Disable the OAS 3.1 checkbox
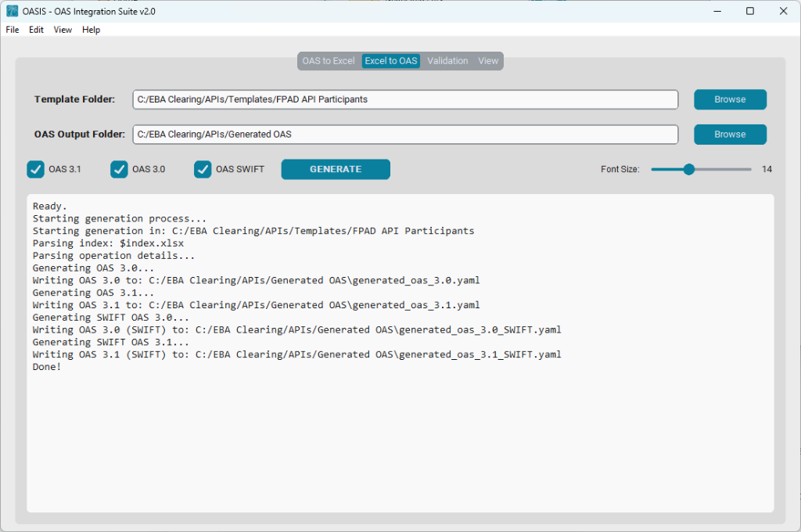The width and height of the screenshot is (801, 532). click(35, 169)
